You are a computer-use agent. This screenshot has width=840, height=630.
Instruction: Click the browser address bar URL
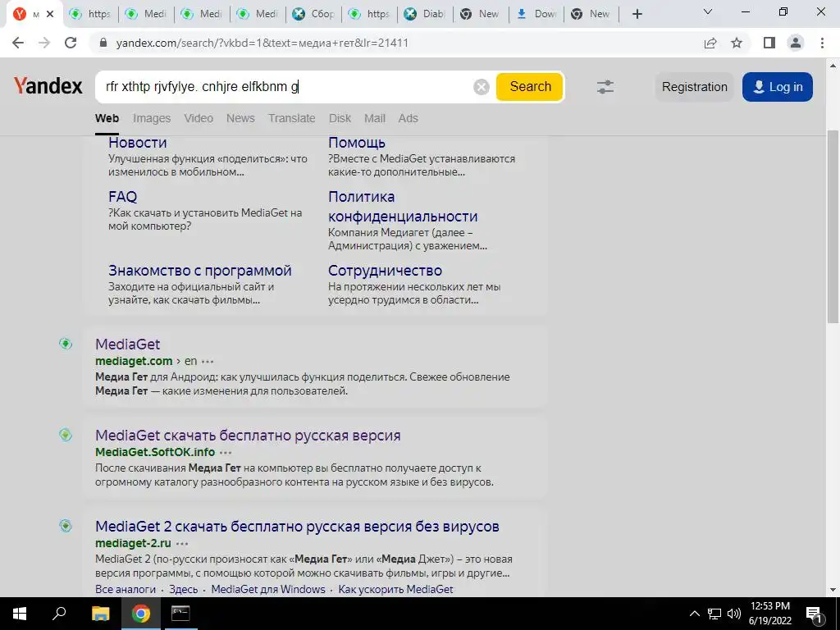[x=262, y=43]
